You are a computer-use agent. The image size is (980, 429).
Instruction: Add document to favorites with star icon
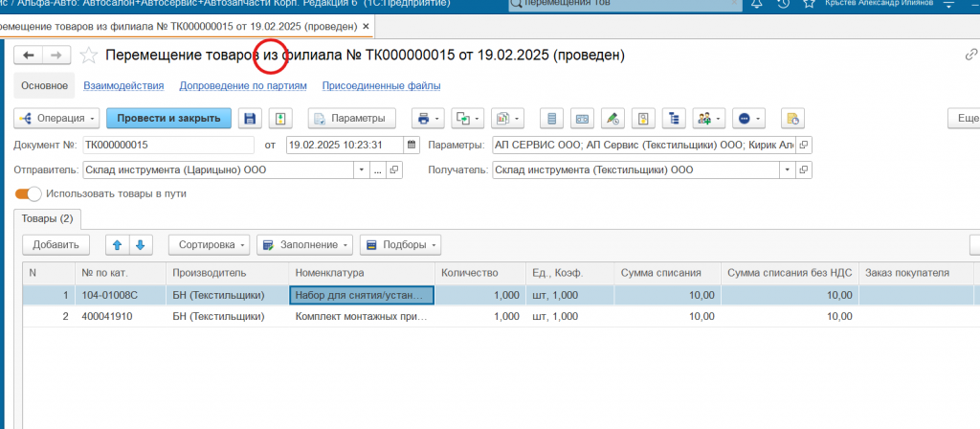coord(89,56)
